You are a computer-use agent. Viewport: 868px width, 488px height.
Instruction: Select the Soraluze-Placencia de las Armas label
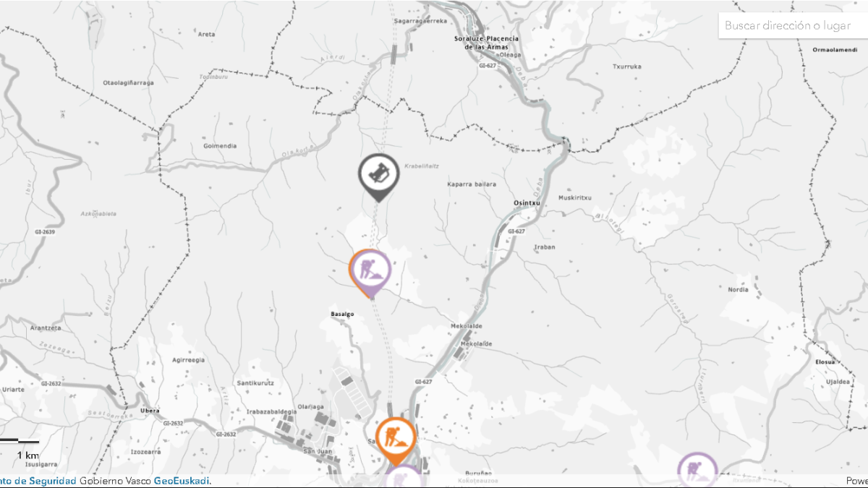click(x=486, y=42)
